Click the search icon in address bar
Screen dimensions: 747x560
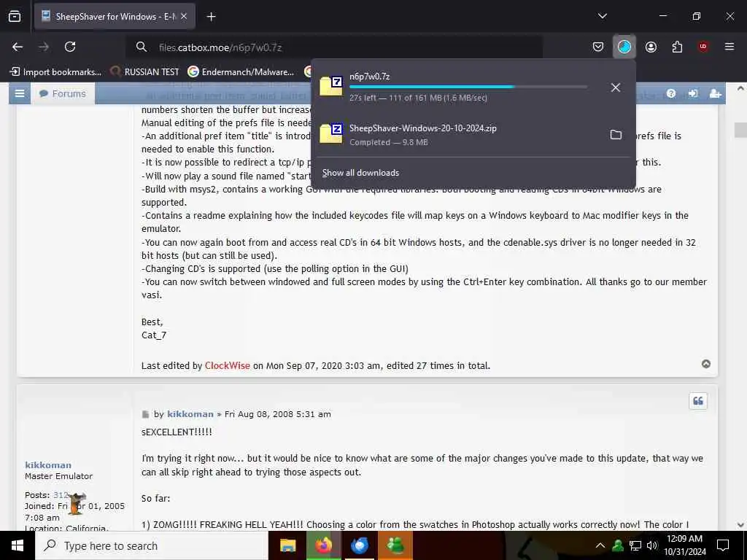(x=141, y=47)
